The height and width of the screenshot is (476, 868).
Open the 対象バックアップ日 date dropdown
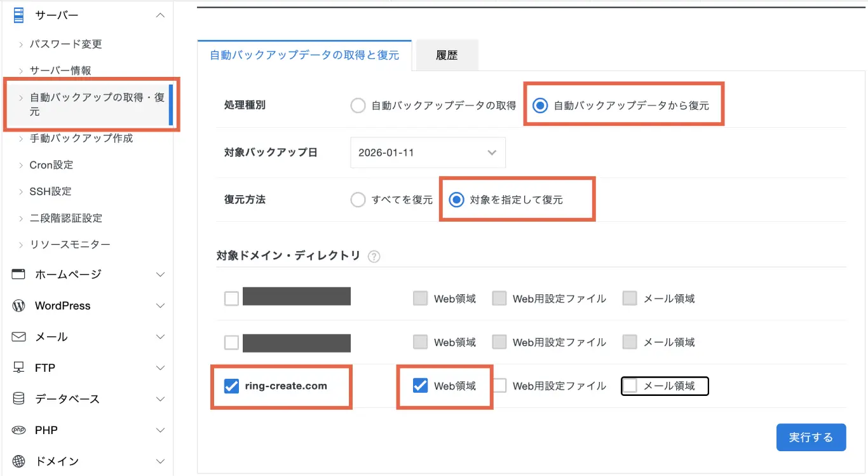tap(428, 153)
